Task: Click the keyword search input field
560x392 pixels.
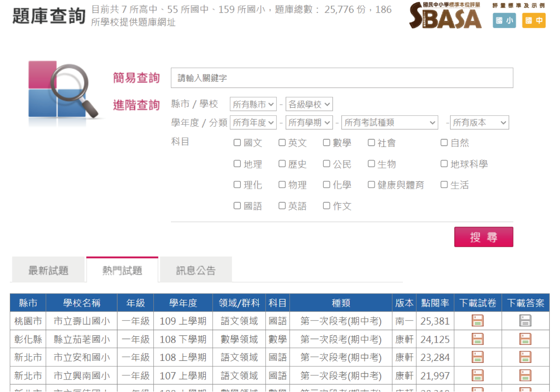Action: pyautogui.click(x=342, y=78)
